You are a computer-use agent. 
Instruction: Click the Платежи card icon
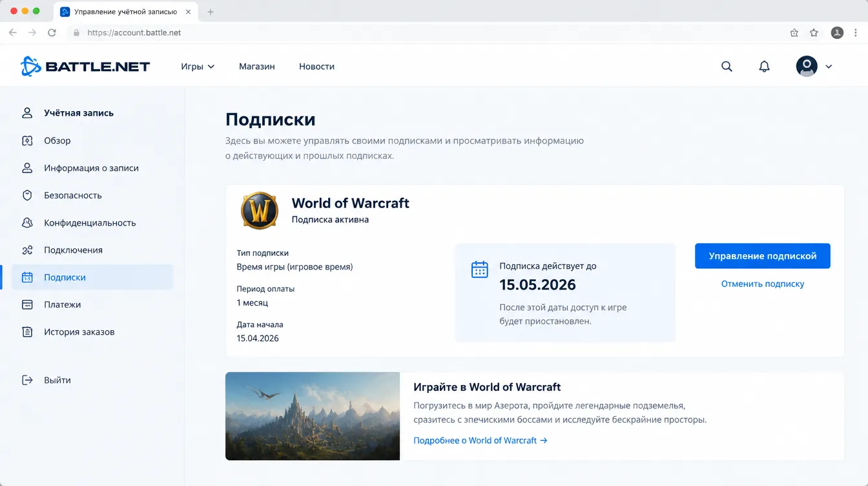(27, 304)
